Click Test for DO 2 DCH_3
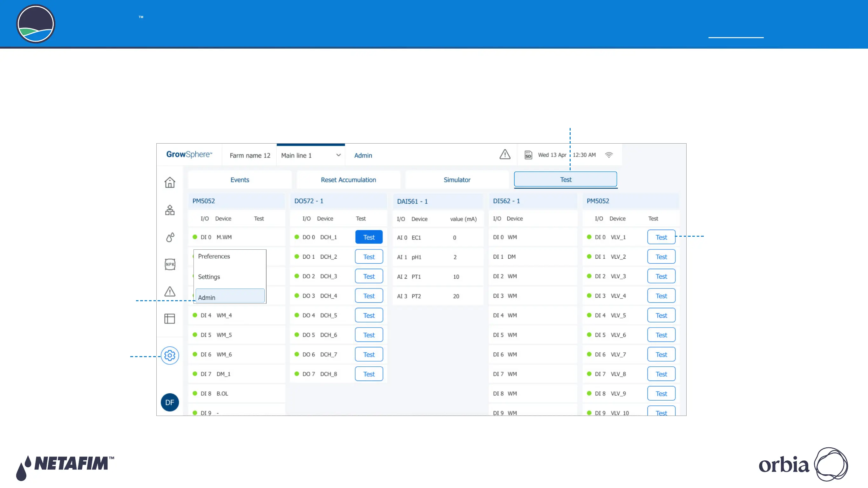Screen dimensions: 868x488 coord(369,276)
